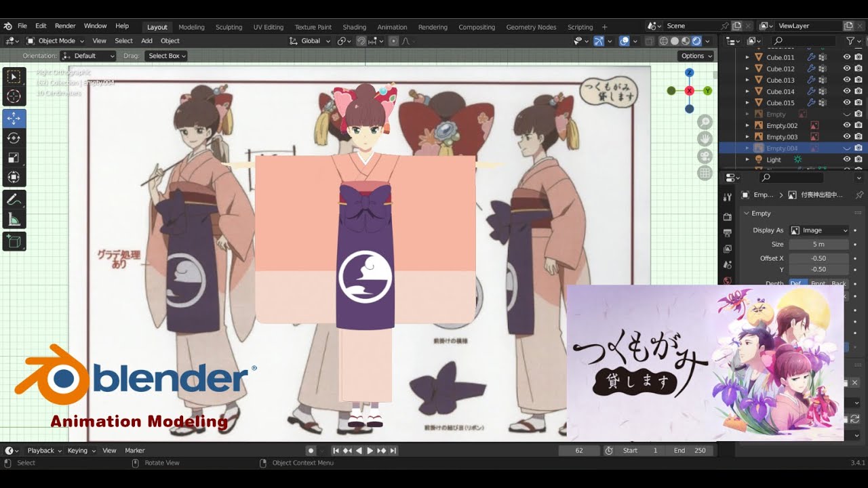Play the animation forward
The image size is (868, 488).
(x=370, y=451)
